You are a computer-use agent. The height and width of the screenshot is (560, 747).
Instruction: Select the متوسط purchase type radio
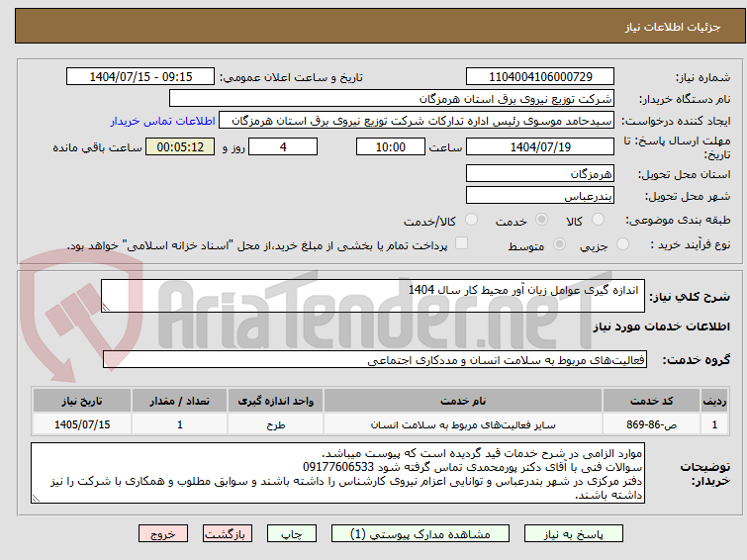coord(559,244)
